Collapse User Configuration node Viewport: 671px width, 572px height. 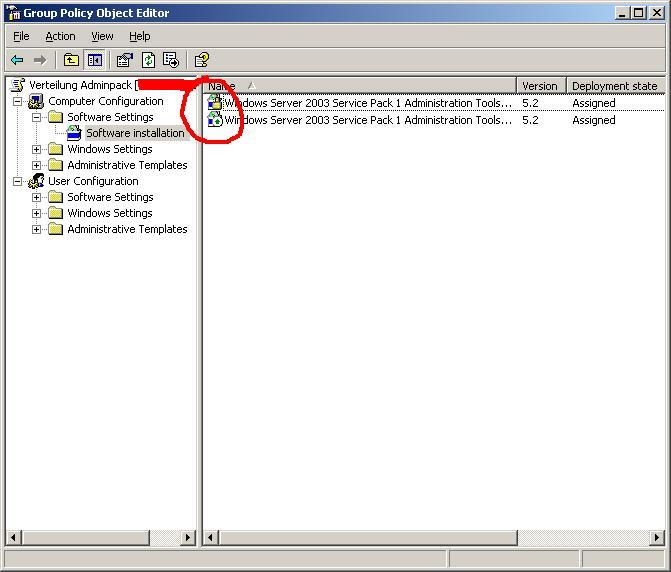coord(17,181)
